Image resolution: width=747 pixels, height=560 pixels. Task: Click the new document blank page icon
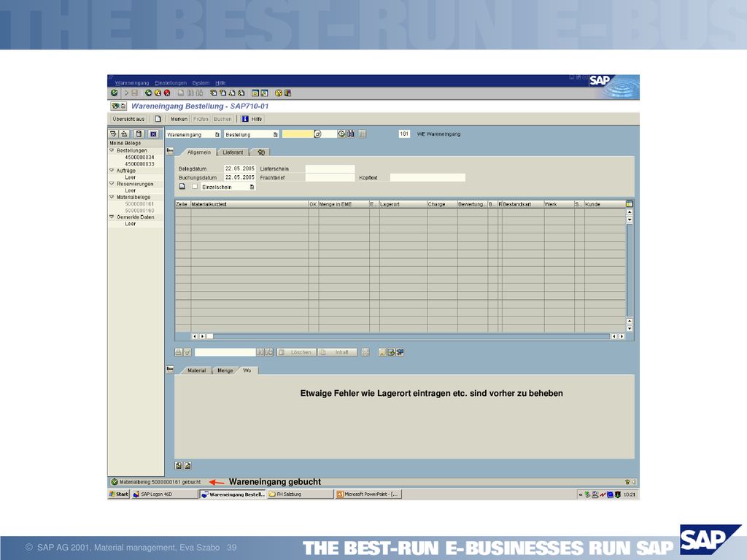[158, 119]
